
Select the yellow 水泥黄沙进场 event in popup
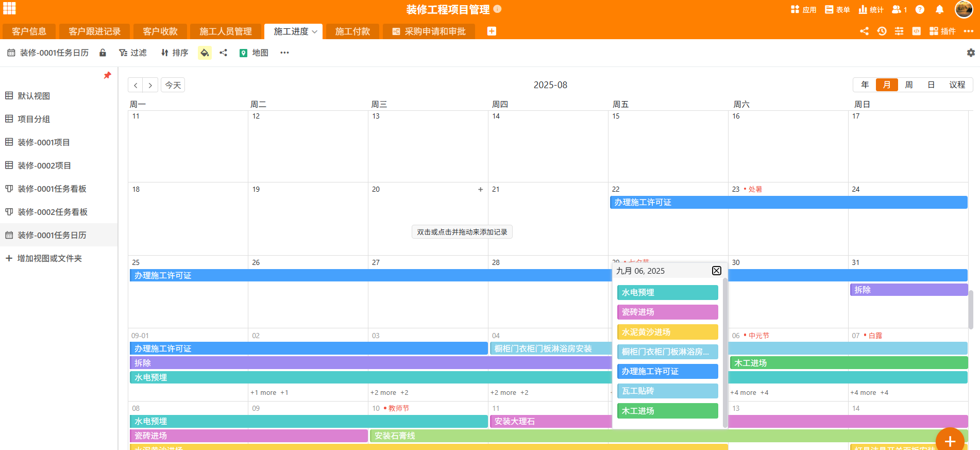click(x=667, y=332)
